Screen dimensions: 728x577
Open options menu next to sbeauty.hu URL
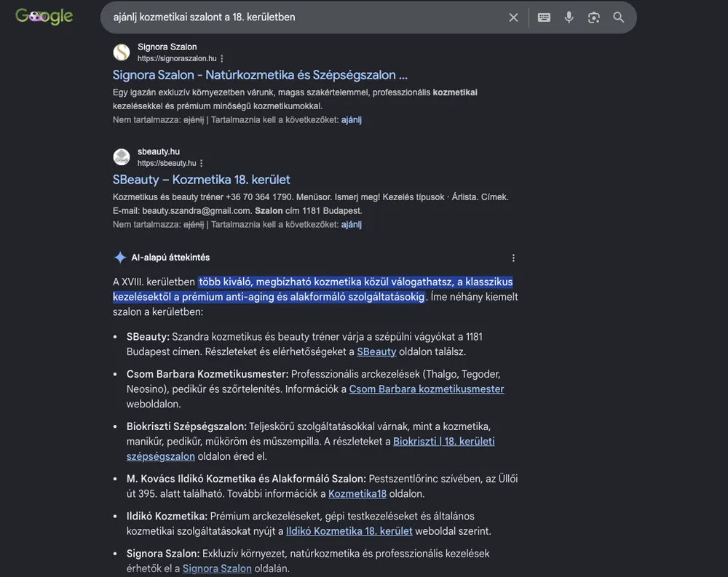[202, 164]
